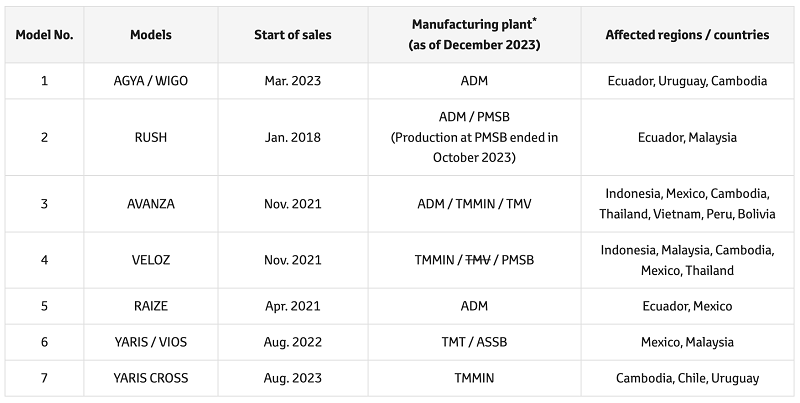This screenshot has width=800, height=403.
Task: Click the AGYA / WIGO model cell
Action: click(151, 81)
